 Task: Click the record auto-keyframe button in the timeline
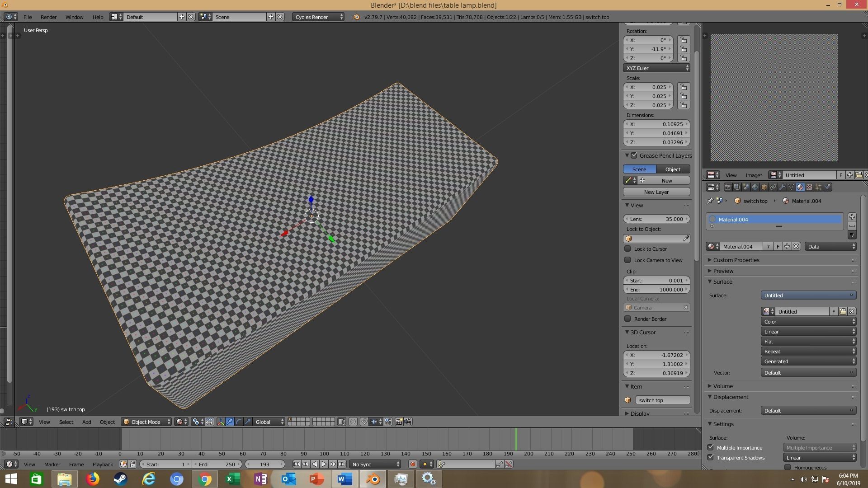tap(412, 464)
